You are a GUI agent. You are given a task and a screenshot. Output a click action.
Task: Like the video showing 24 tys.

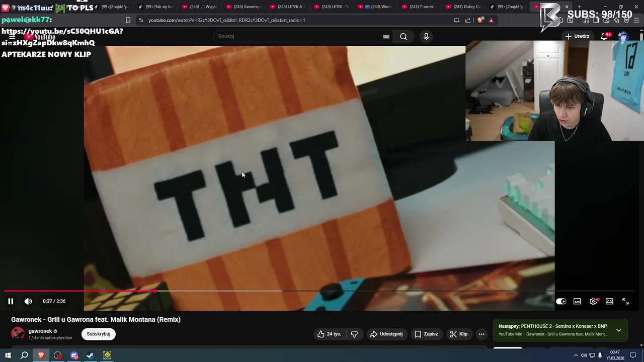coord(329,334)
